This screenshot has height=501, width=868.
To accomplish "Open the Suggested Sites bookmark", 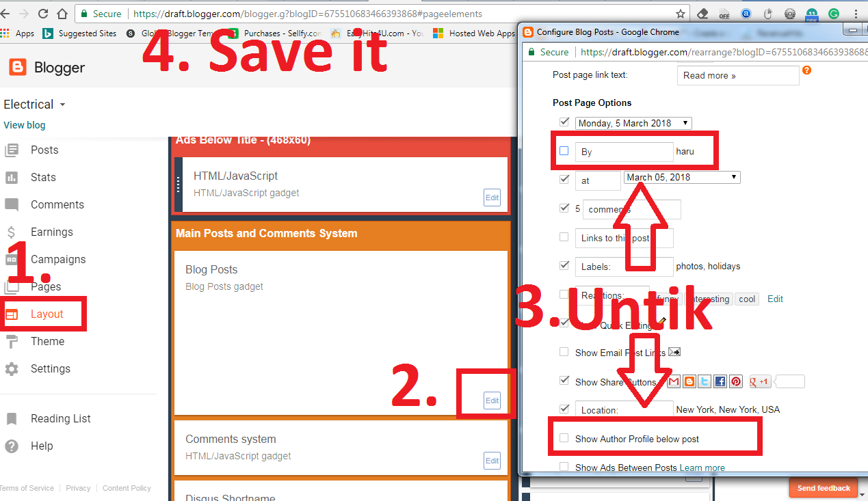I will [x=80, y=33].
